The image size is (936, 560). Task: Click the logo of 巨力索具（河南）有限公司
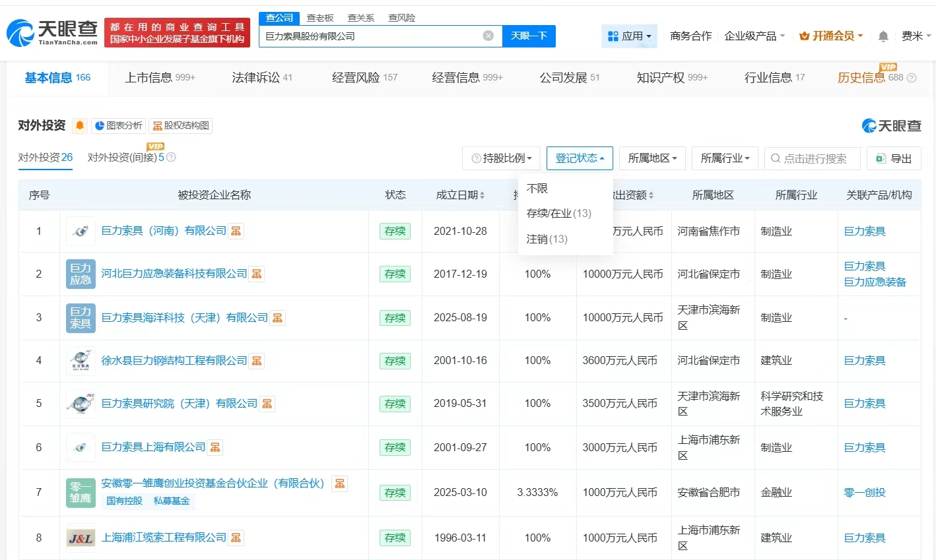(x=81, y=231)
